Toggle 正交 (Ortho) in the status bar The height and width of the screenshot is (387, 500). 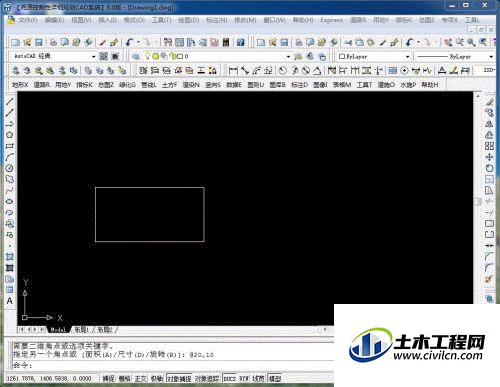tap(141, 378)
